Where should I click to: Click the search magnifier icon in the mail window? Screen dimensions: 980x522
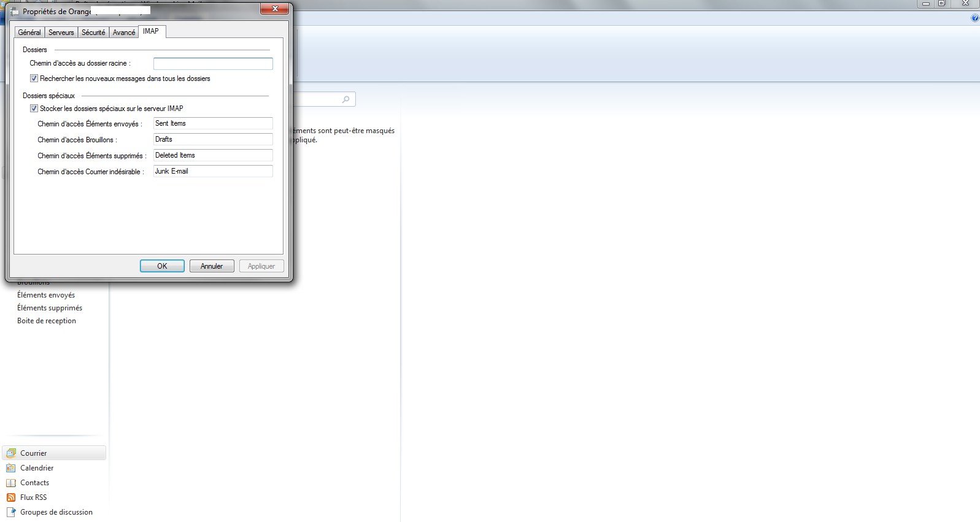pos(346,99)
